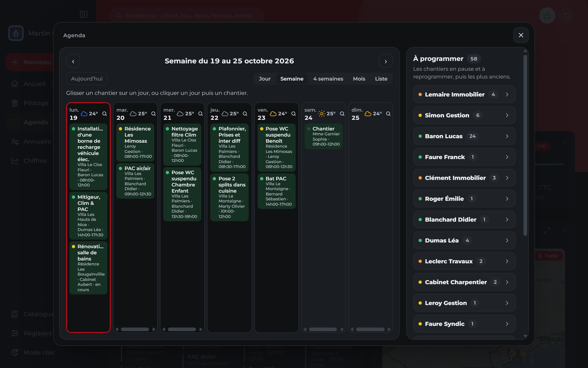
Task: Switch to Mois view
Action: tap(359, 79)
